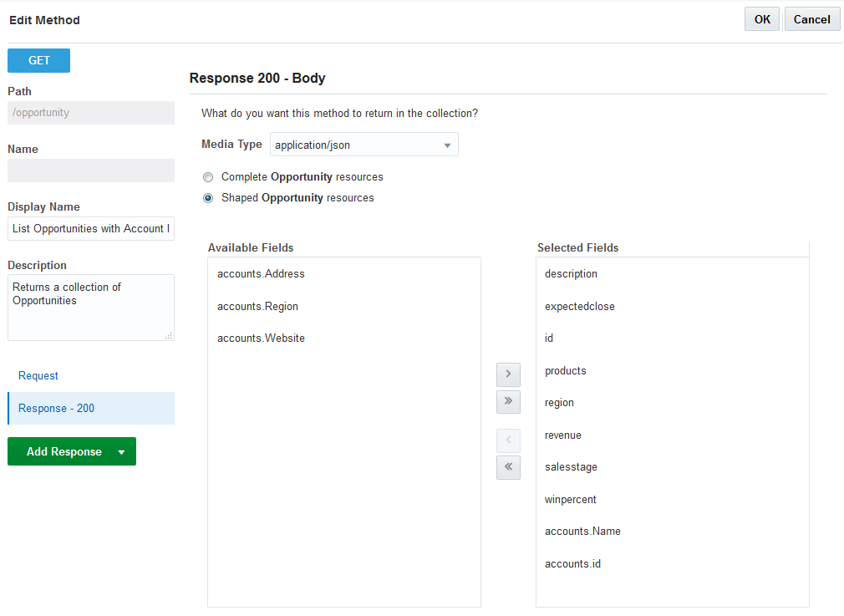Click the GET method button
844x616 pixels.
39,61
